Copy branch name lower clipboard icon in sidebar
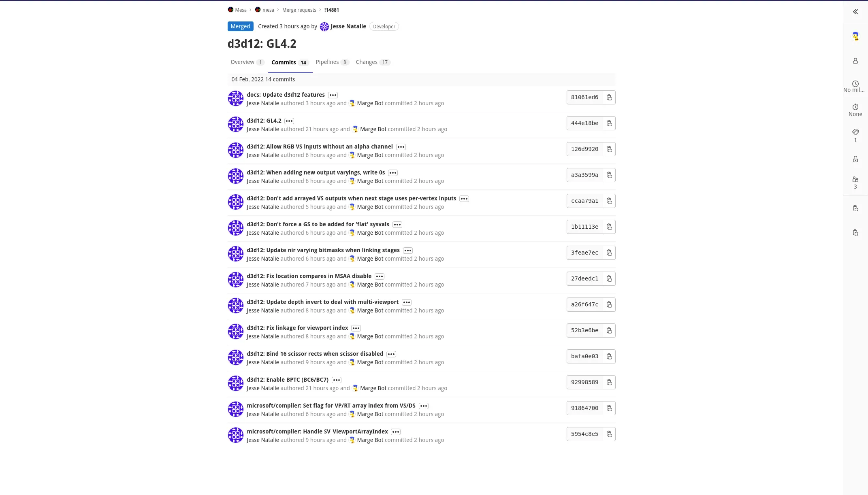 tap(855, 232)
